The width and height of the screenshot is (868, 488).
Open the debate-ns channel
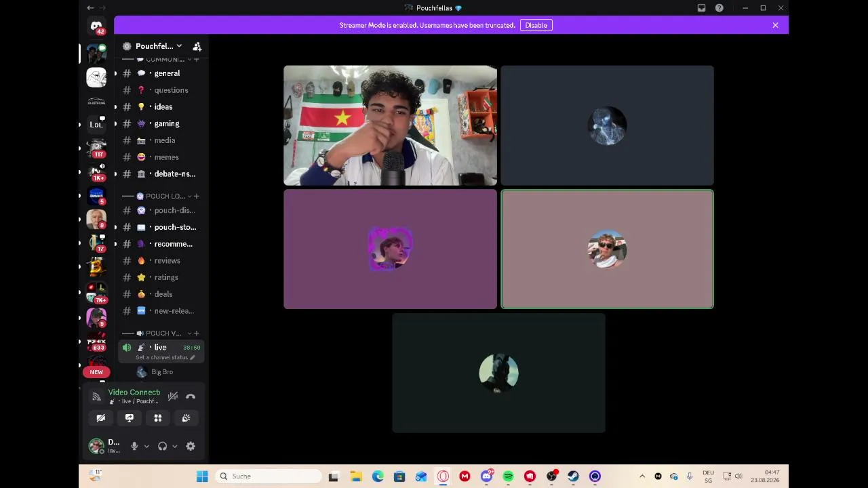click(160, 174)
